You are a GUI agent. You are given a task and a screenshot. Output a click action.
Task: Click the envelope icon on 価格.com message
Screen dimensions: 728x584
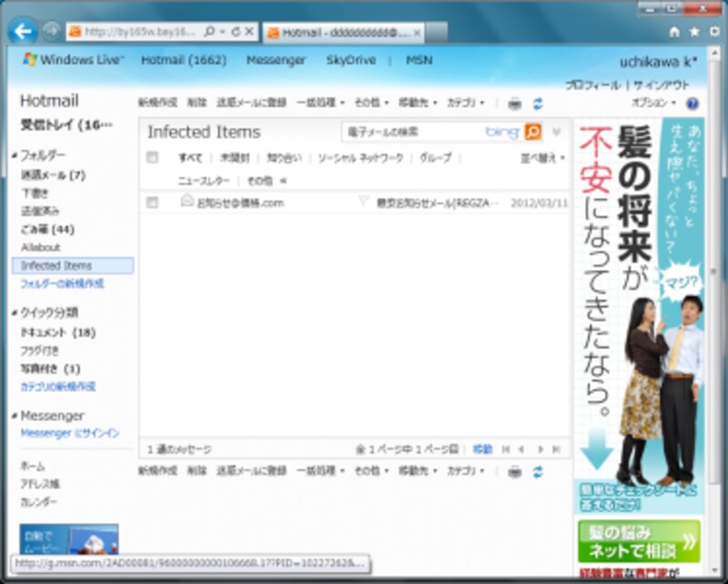[x=187, y=200]
